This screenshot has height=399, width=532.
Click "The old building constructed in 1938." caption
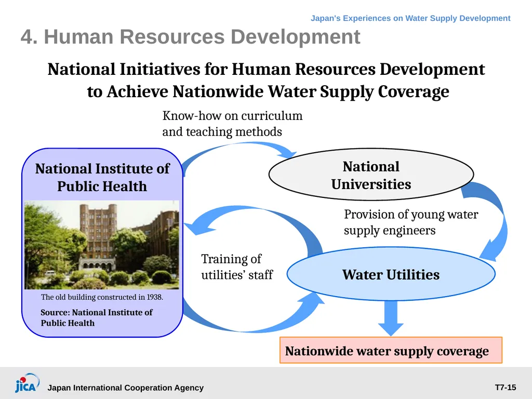point(102,297)
